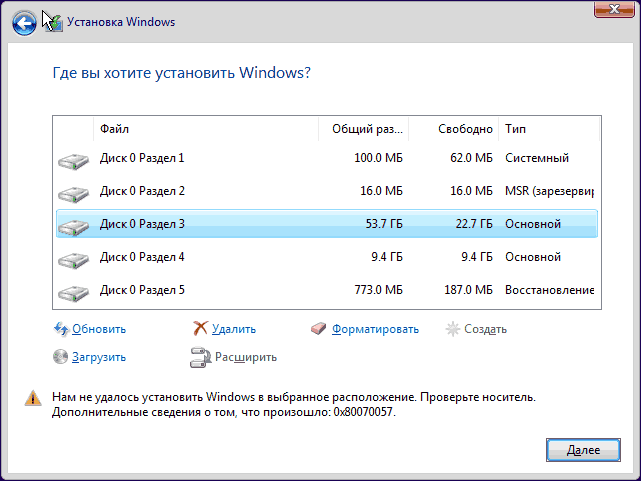Viewport: 641px width, 481px height.
Task: Click the Где вы хотите установить Windows? heading
Action: [x=182, y=73]
